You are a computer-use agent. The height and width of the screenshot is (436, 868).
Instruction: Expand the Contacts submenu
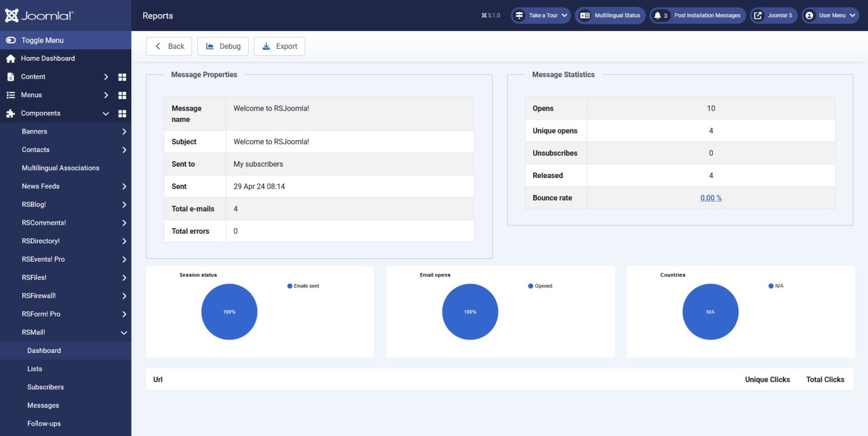pos(124,150)
